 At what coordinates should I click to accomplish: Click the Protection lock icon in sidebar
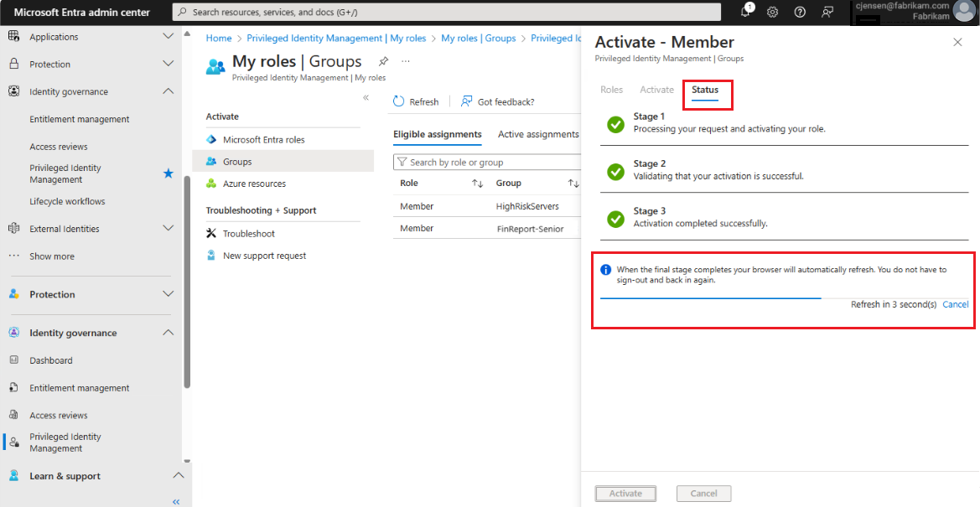(13, 64)
